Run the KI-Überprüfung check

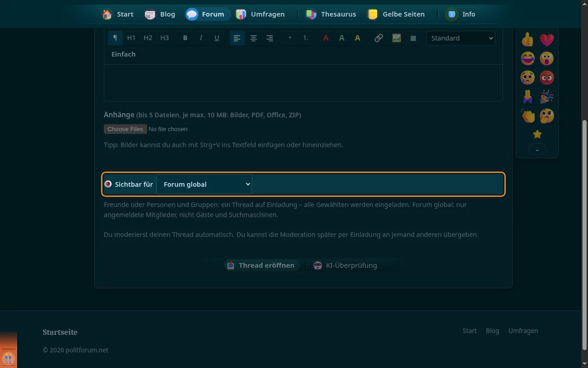345,265
